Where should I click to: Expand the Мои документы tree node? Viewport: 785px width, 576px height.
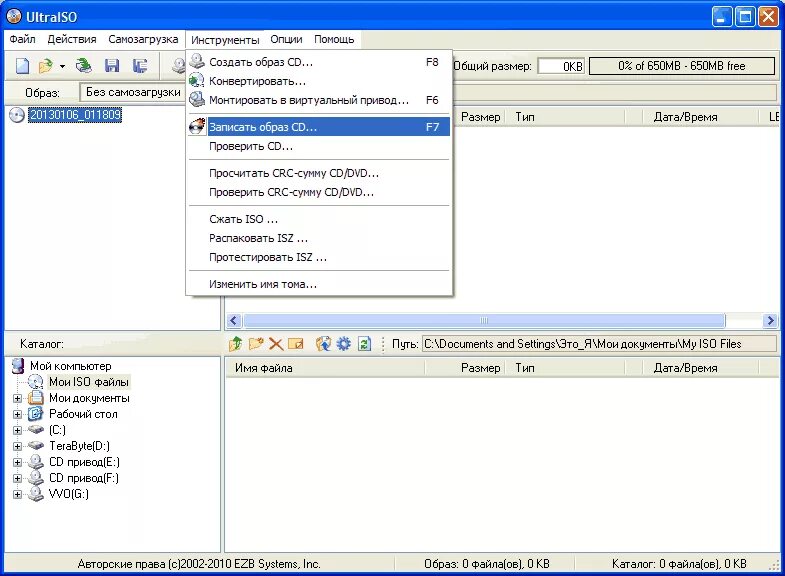[18, 399]
